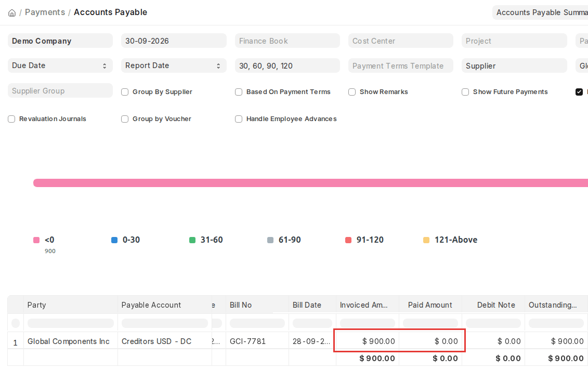Sort by the Bill Date column header
The height and width of the screenshot is (370, 588).
tap(312, 305)
